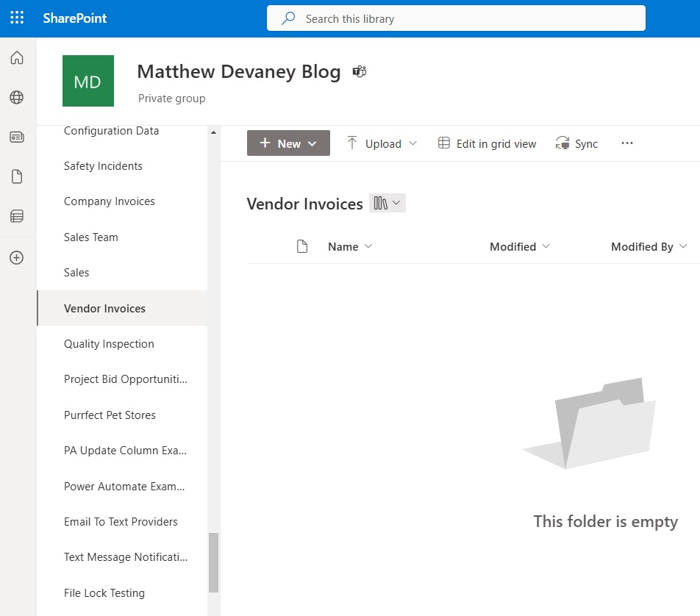Go to SharePoint home icon in sidebar

17,57
